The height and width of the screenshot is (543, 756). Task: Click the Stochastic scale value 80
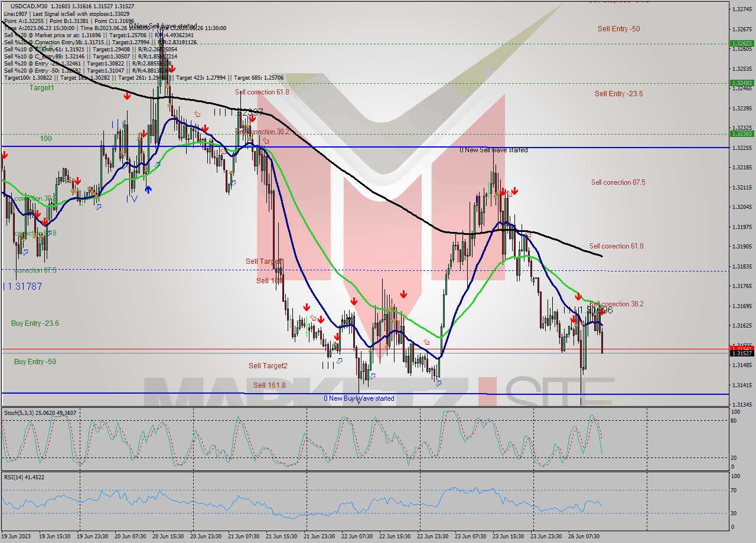pos(734,421)
